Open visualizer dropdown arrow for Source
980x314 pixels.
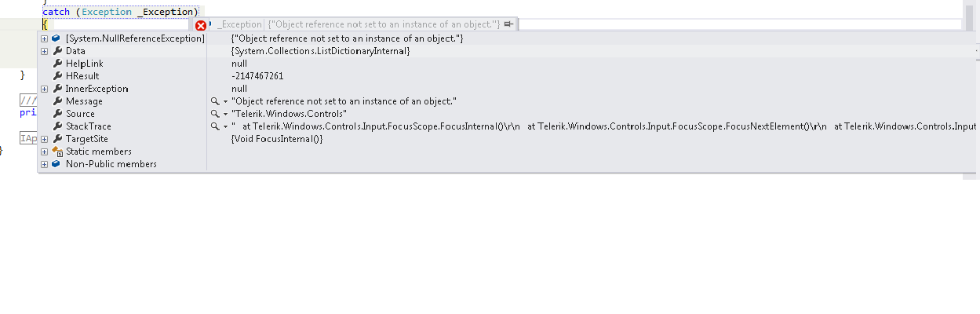pyautogui.click(x=225, y=114)
